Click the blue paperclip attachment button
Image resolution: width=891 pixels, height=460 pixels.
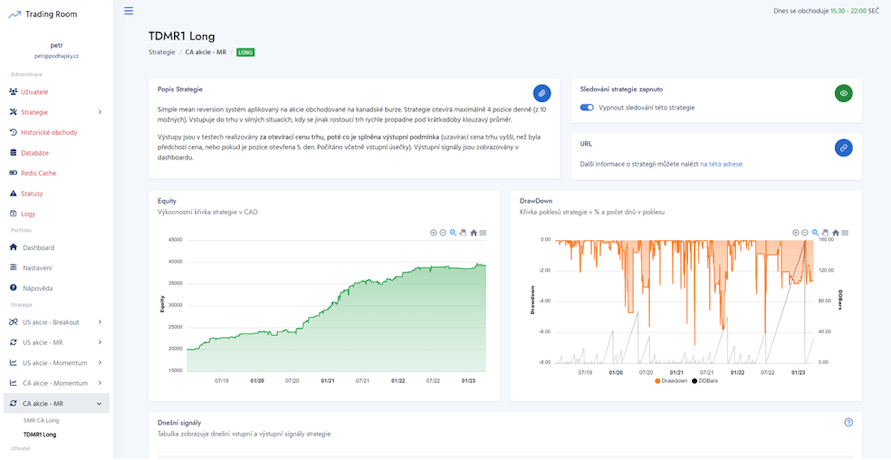[541, 93]
